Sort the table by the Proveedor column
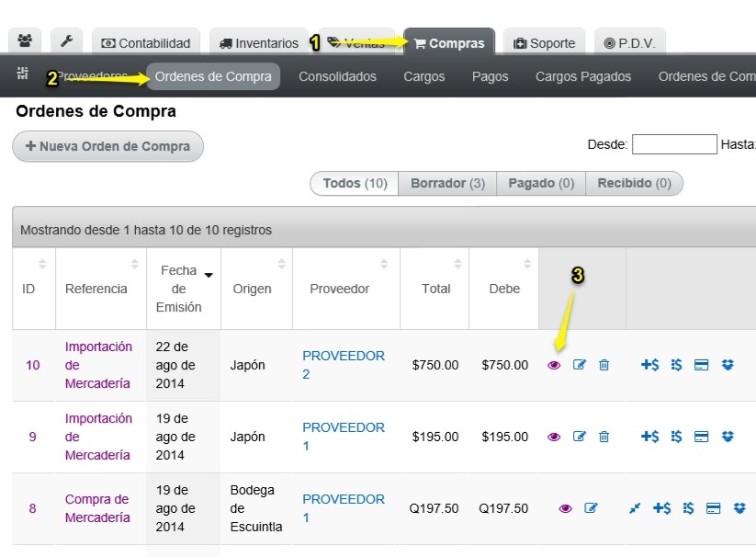This screenshot has width=756, height=557. click(346, 289)
